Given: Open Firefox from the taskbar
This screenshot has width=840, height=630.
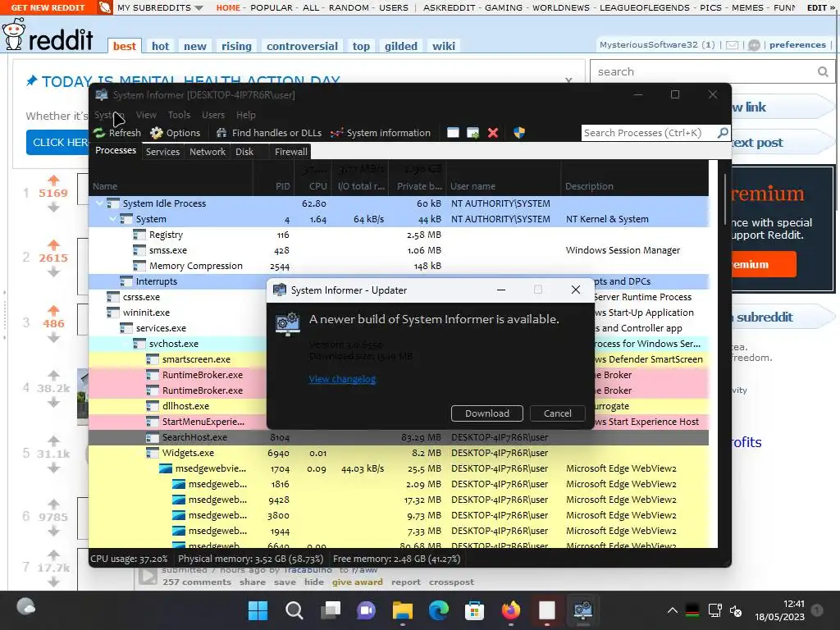Looking at the screenshot, I should [x=510, y=610].
